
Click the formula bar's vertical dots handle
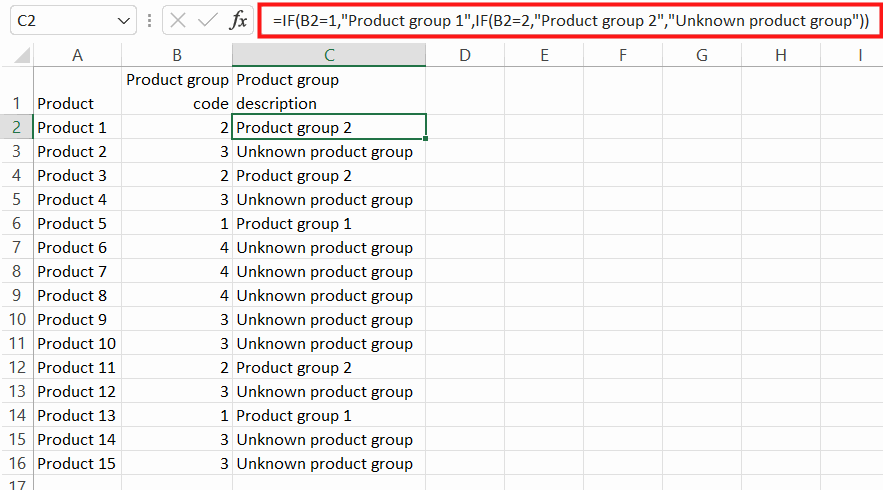[x=149, y=21]
